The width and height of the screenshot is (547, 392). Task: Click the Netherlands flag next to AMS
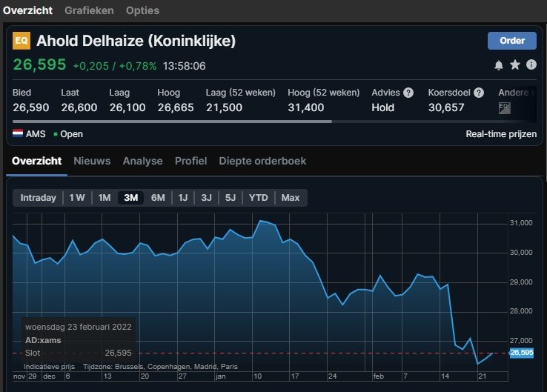click(x=19, y=134)
